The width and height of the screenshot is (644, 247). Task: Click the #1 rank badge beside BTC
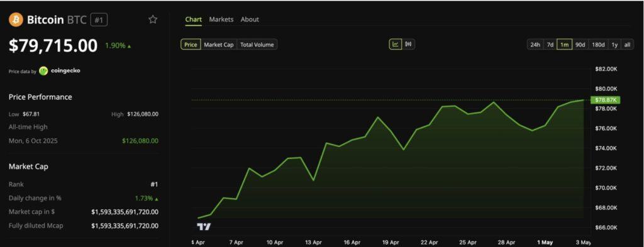click(99, 19)
